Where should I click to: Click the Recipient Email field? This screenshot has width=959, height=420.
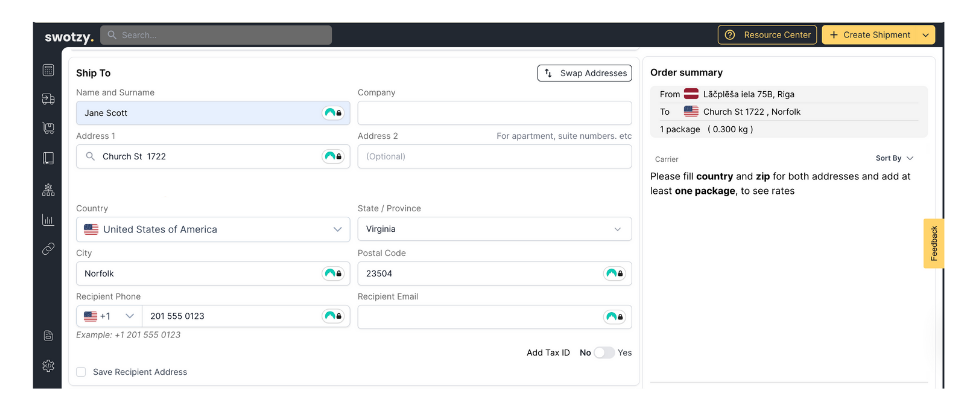point(494,316)
